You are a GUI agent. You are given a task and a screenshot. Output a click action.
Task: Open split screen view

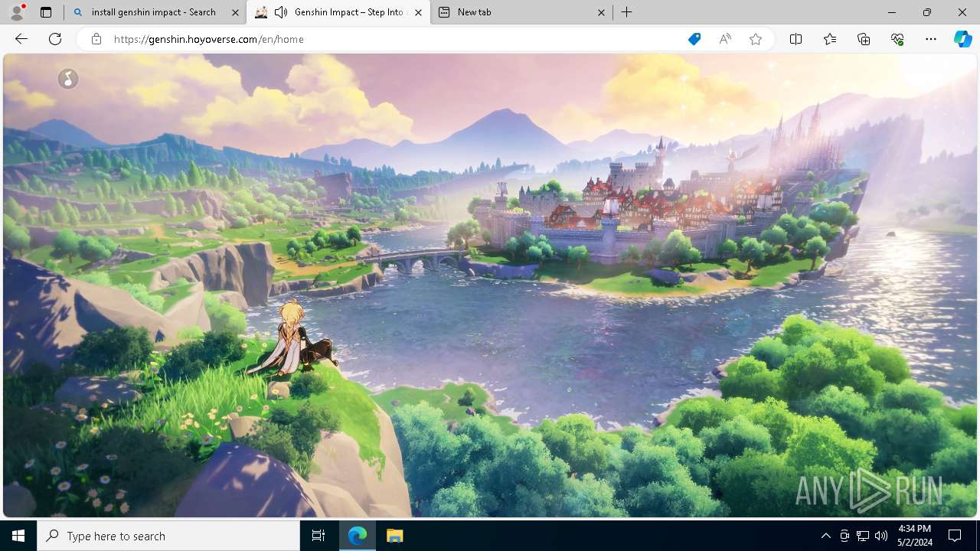click(x=795, y=39)
